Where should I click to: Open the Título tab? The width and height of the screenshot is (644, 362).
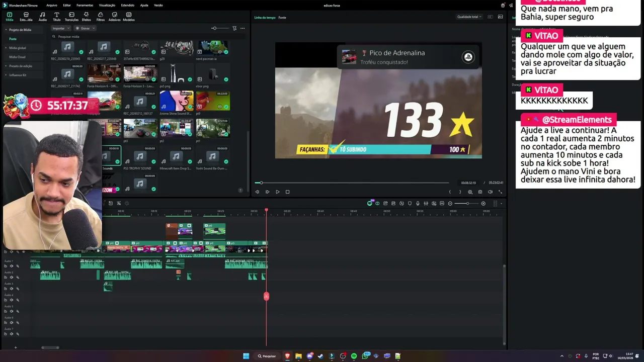(x=56, y=17)
